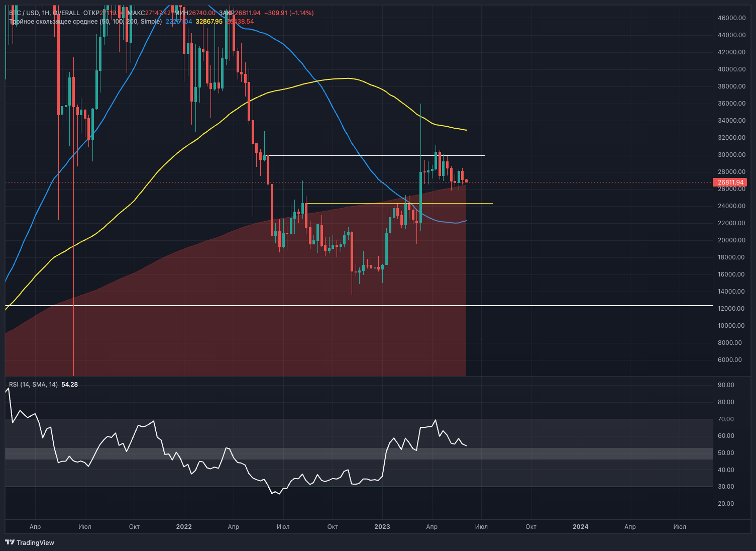The height and width of the screenshot is (551, 756).
Task: Click the 6000.00 price axis label
Action: point(729,360)
